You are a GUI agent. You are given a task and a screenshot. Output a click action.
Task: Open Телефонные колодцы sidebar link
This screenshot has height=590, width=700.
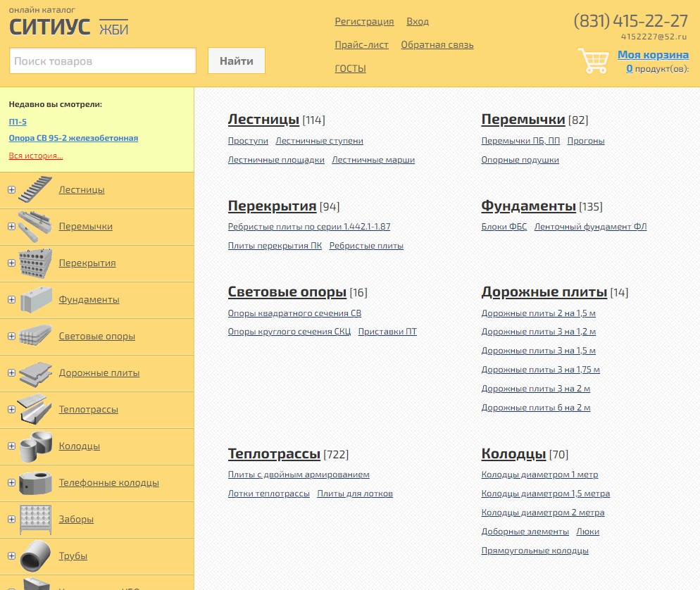pyautogui.click(x=109, y=482)
